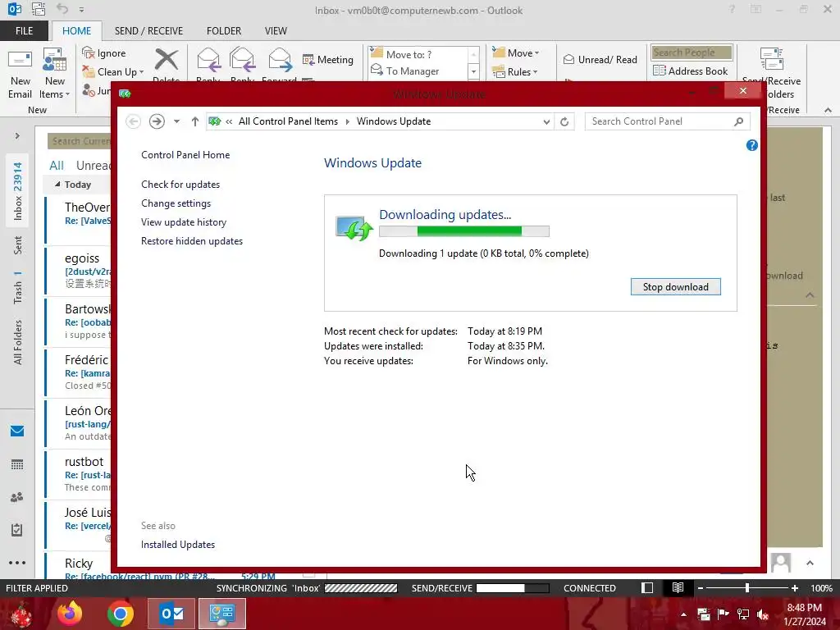The height and width of the screenshot is (630, 840).
Task: Show All Folders in side pane
Action: [18, 342]
